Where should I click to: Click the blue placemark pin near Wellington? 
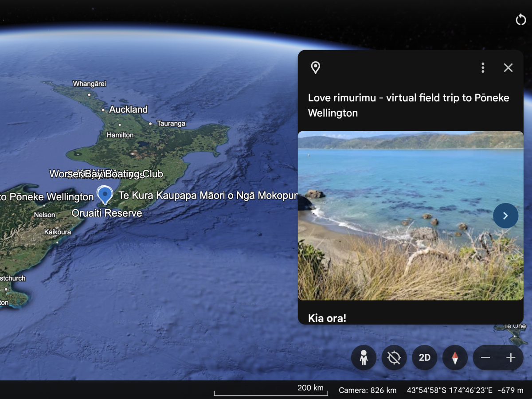(x=105, y=195)
